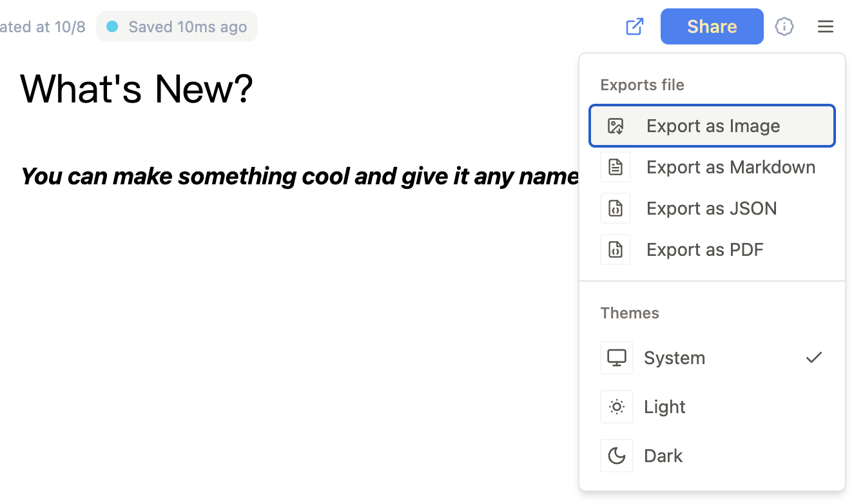The height and width of the screenshot is (504, 854).
Task: Click the Markdown document icon
Action: click(616, 167)
